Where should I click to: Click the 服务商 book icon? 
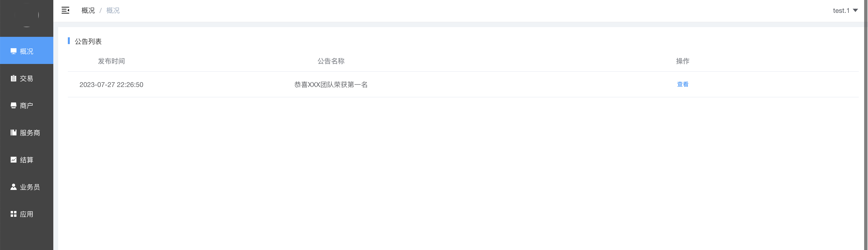tap(14, 133)
